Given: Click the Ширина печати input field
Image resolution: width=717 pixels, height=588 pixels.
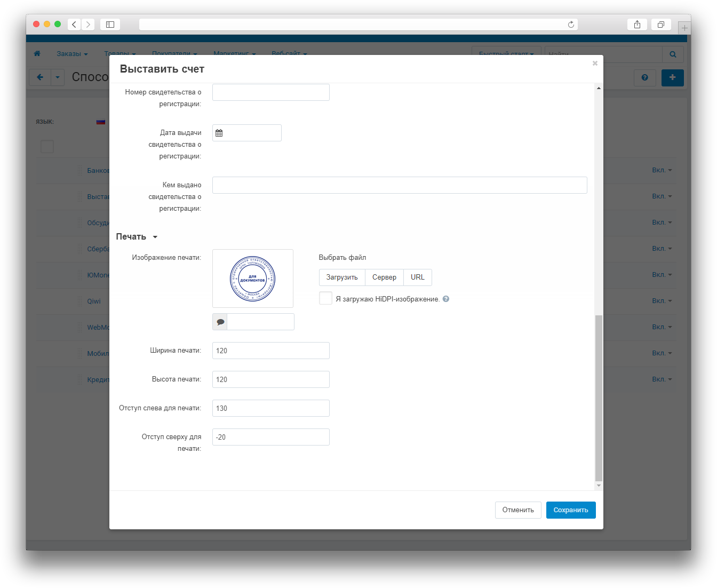Looking at the screenshot, I should click(x=271, y=351).
